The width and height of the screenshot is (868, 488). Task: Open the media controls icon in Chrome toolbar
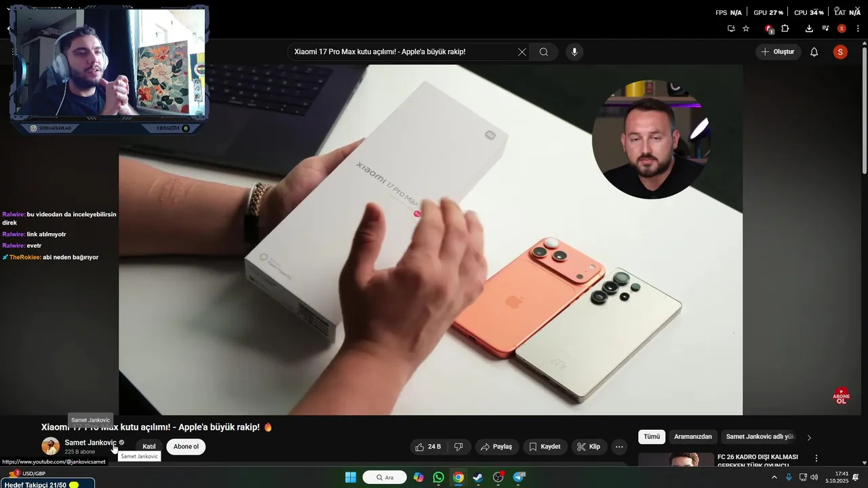point(825,28)
